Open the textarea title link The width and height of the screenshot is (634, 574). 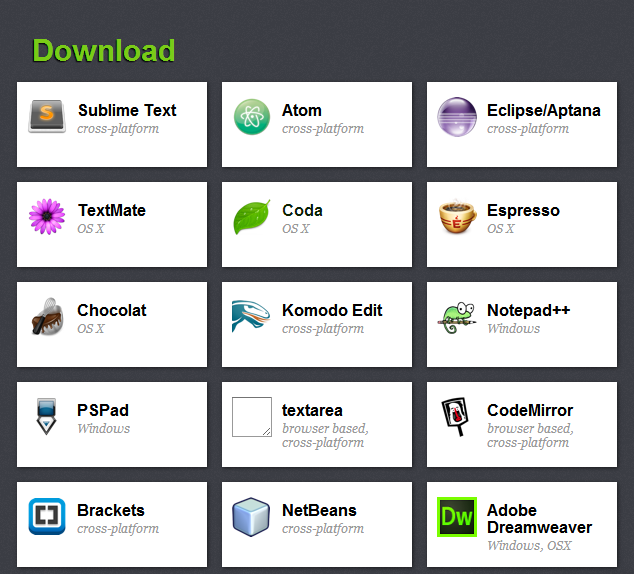point(312,410)
